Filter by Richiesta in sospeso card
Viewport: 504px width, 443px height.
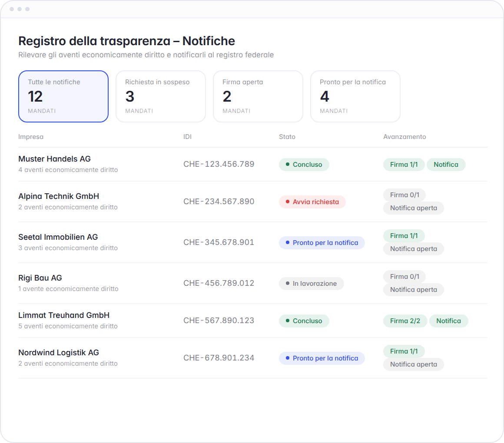click(x=161, y=96)
